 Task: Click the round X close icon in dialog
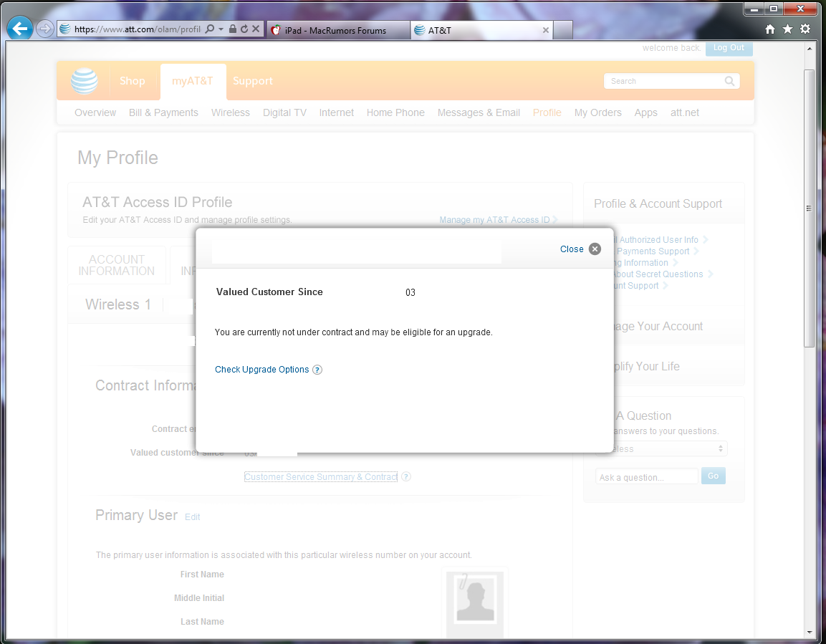595,249
